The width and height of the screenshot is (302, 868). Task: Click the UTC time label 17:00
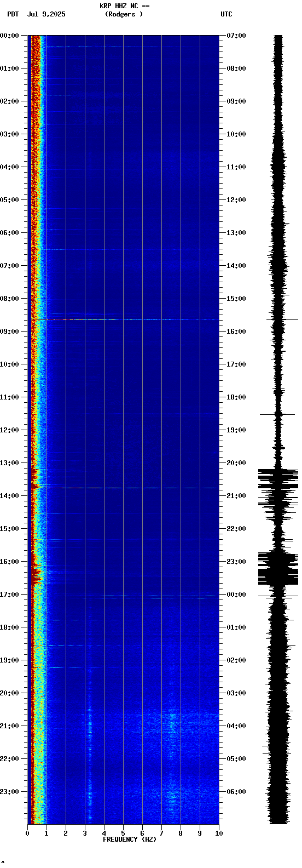pyautogui.click(x=236, y=364)
